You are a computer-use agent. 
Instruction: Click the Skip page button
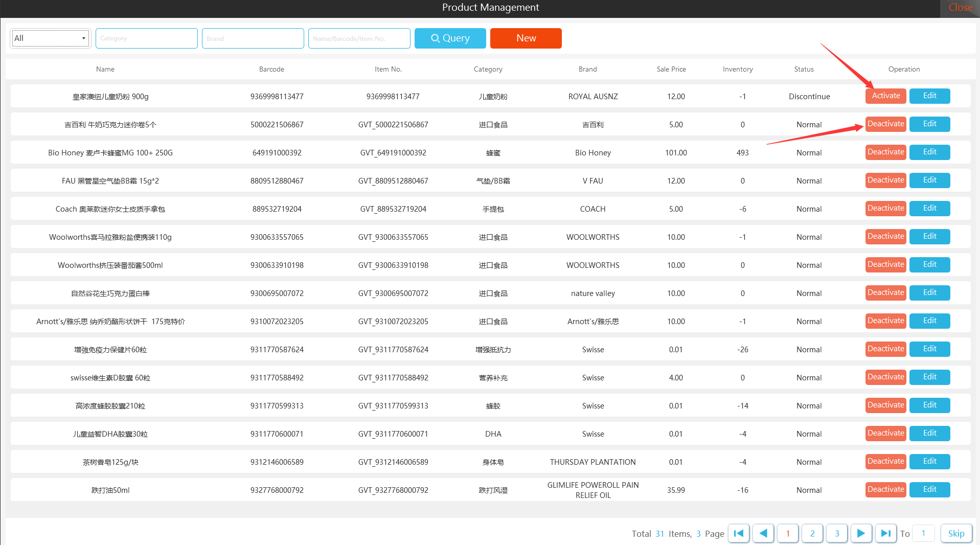point(956,533)
